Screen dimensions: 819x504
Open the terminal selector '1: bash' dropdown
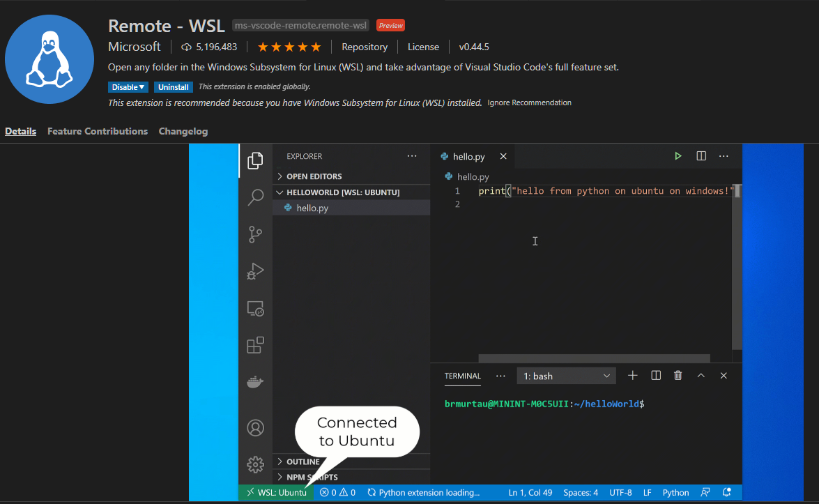coord(566,376)
